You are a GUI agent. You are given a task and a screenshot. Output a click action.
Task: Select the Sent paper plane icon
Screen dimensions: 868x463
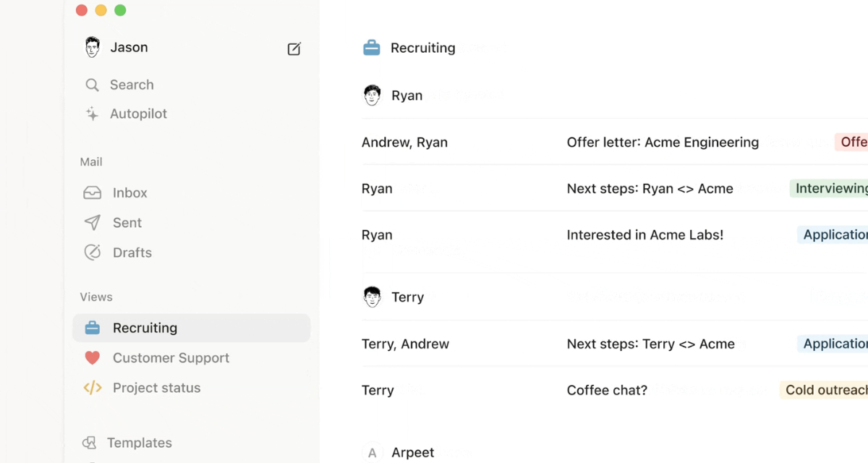point(92,222)
